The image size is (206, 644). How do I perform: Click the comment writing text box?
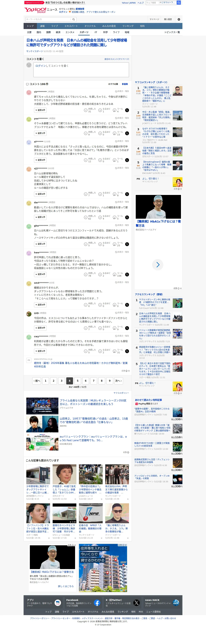(x=81, y=70)
